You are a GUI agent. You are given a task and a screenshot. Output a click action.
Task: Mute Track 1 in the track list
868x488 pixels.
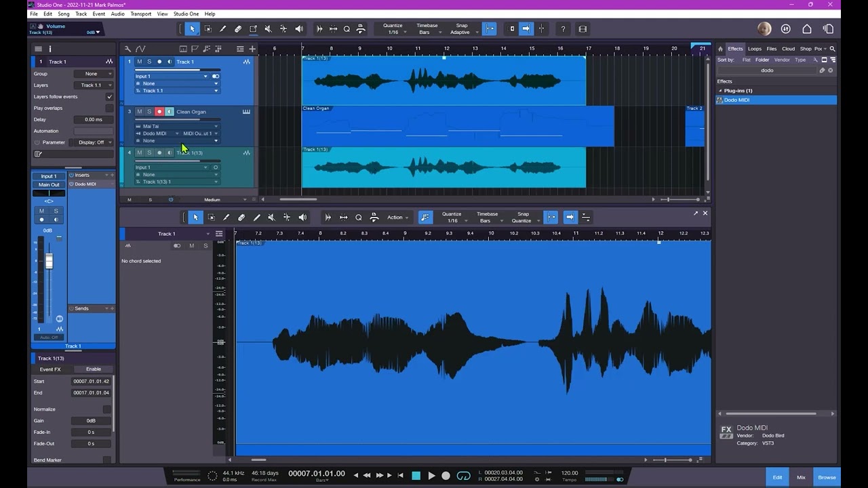pyautogui.click(x=140, y=62)
